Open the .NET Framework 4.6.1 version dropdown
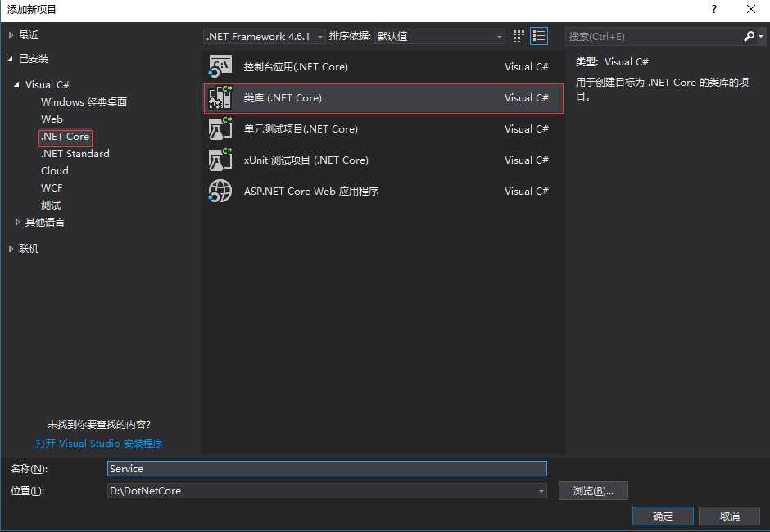770x532 pixels. (265, 36)
